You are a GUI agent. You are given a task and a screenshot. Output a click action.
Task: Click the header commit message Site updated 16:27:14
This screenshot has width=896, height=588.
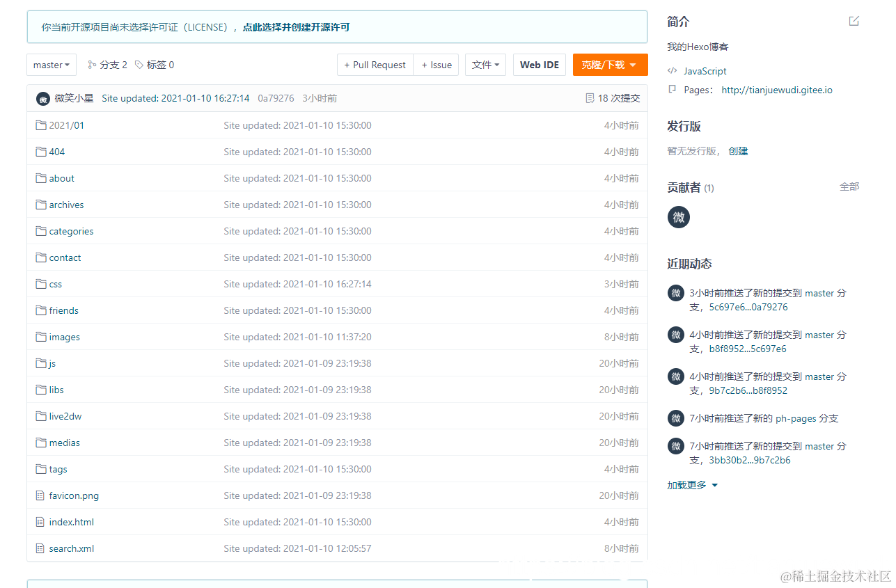click(175, 98)
